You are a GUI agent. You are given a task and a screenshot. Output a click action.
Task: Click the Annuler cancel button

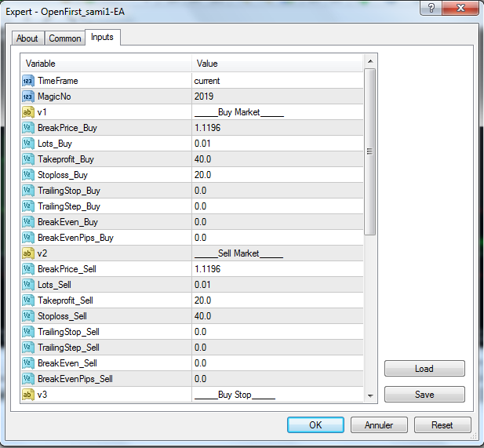click(378, 424)
